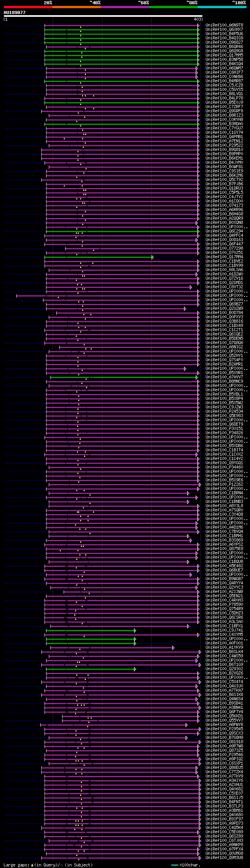Click the purple ~60% identity legend swatch
This screenshot has width=250, height=868.
click(x=125, y=7)
